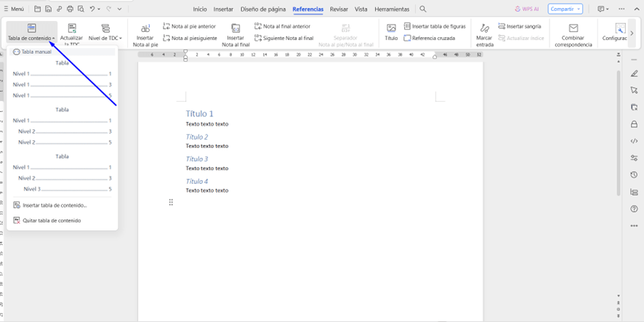This screenshot has height=322, width=644.
Task: Click the Insertar Nota al pie icon
Action: 145,28
